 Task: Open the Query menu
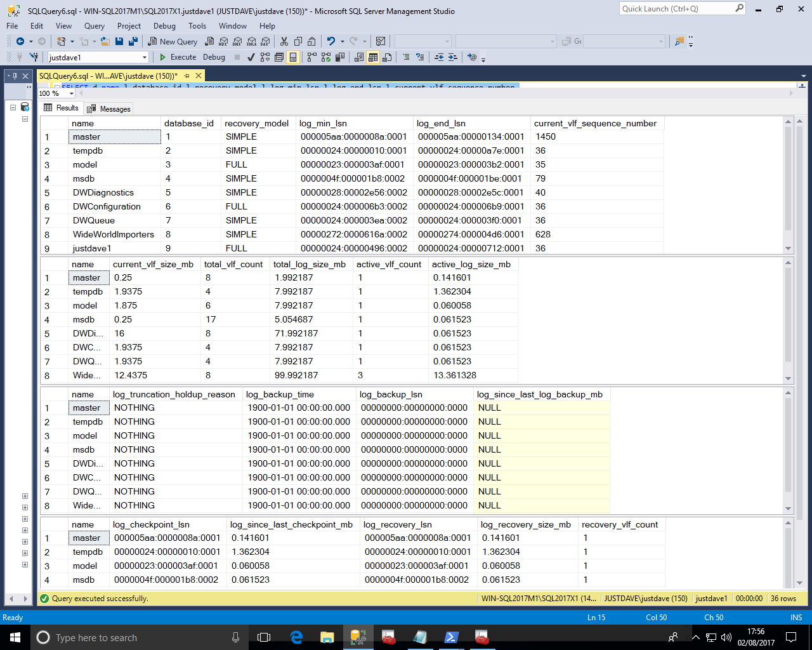click(x=94, y=26)
